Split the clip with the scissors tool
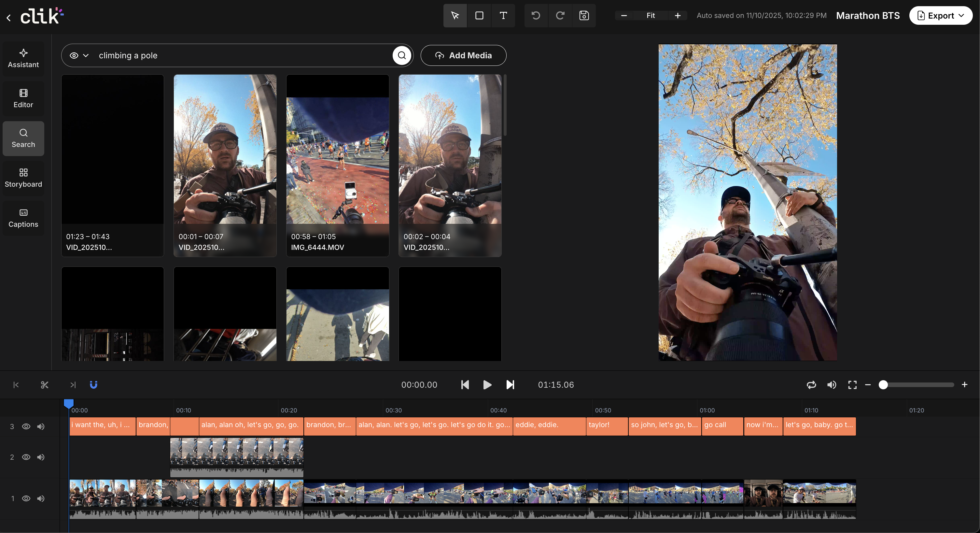This screenshot has height=533, width=980. point(45,384)
